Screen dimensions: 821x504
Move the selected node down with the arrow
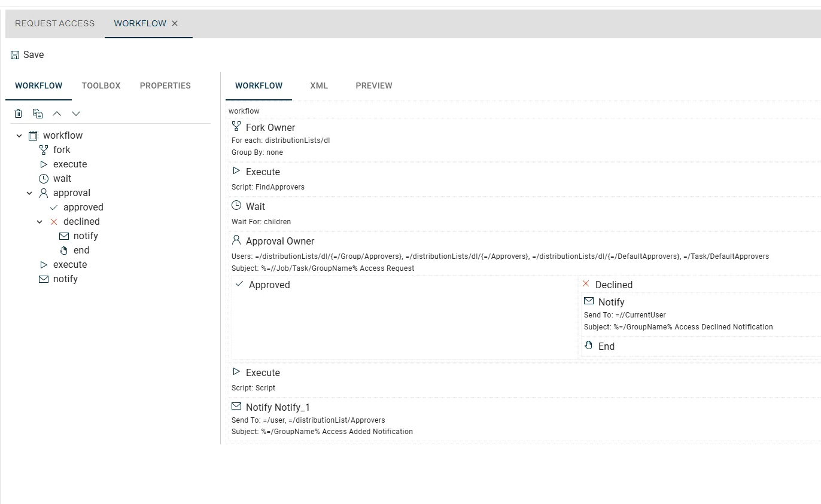(x=76, y=114)
